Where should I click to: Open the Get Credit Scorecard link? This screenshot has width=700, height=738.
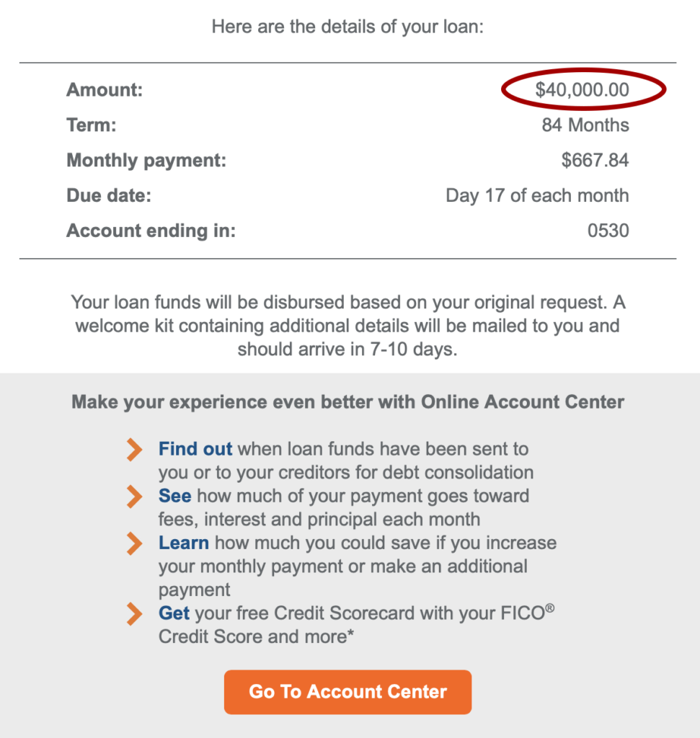(174, 613)
